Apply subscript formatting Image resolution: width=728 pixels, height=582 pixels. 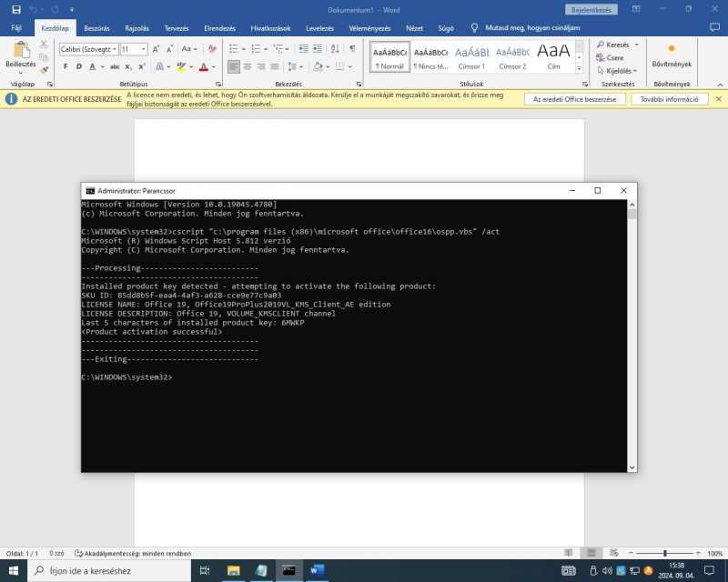[x=128, y=66]
